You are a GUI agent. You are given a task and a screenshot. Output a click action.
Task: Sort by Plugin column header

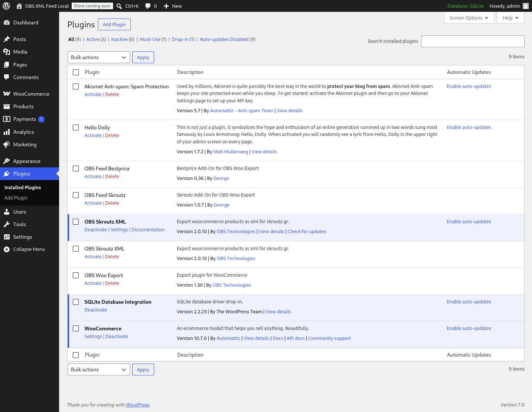[92, 72]
